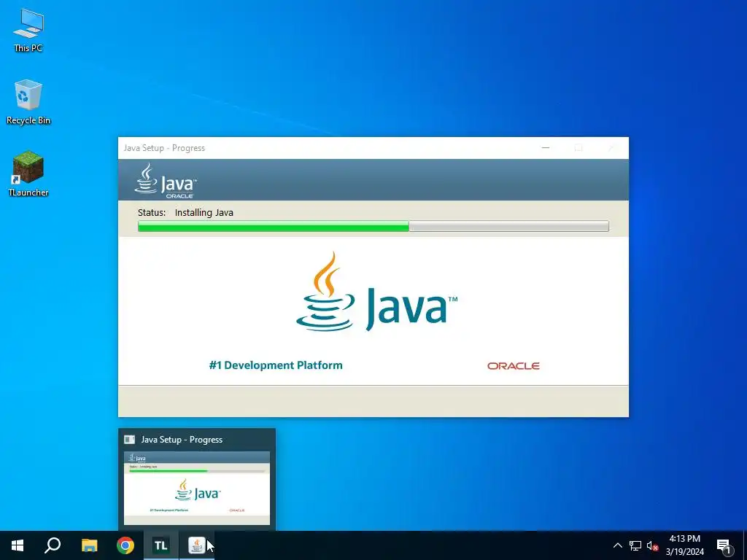Click the Java Setup - Progress preview title
Screen dimensions: 747x560
point(182,440)
